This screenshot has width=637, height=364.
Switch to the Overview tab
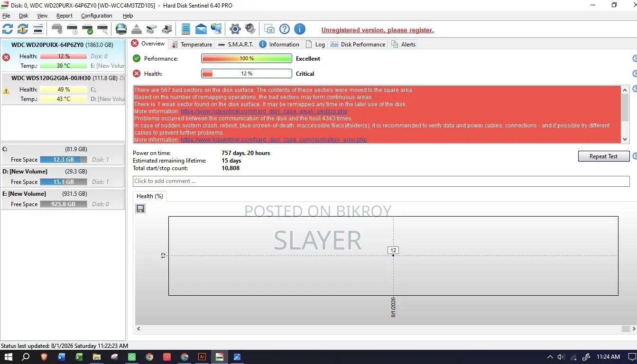[148, 44]
